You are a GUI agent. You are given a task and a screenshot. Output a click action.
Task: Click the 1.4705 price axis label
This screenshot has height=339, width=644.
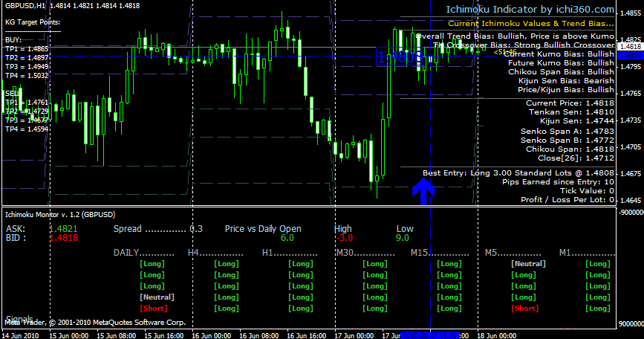click(x=631, y=146)
